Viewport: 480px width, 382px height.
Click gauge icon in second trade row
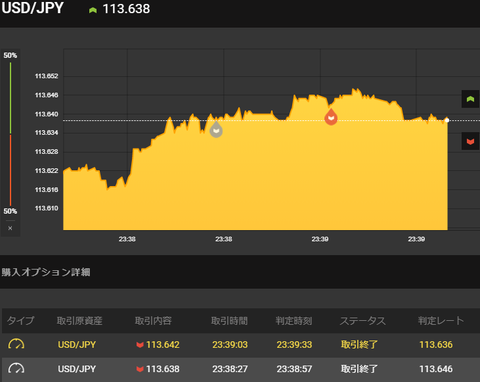(x=16, y=368)
